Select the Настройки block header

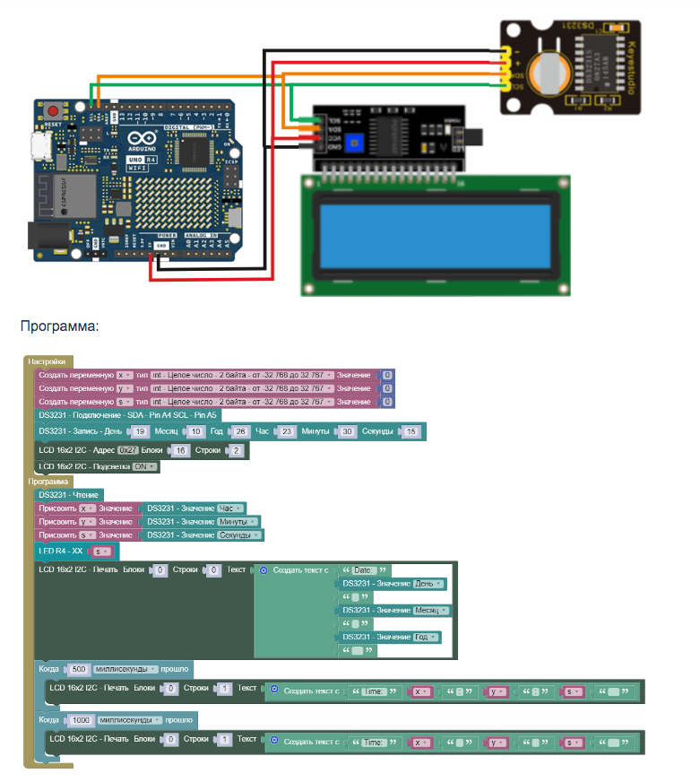(47, 361)
